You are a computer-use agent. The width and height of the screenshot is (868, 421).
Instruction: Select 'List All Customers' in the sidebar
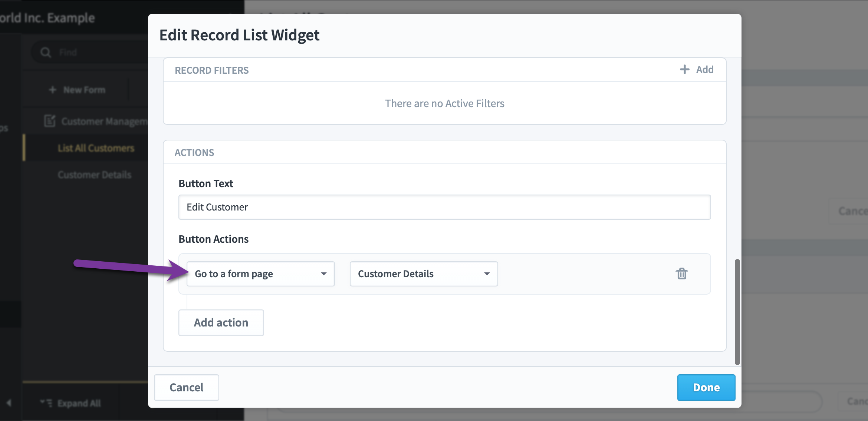(96, 148)
